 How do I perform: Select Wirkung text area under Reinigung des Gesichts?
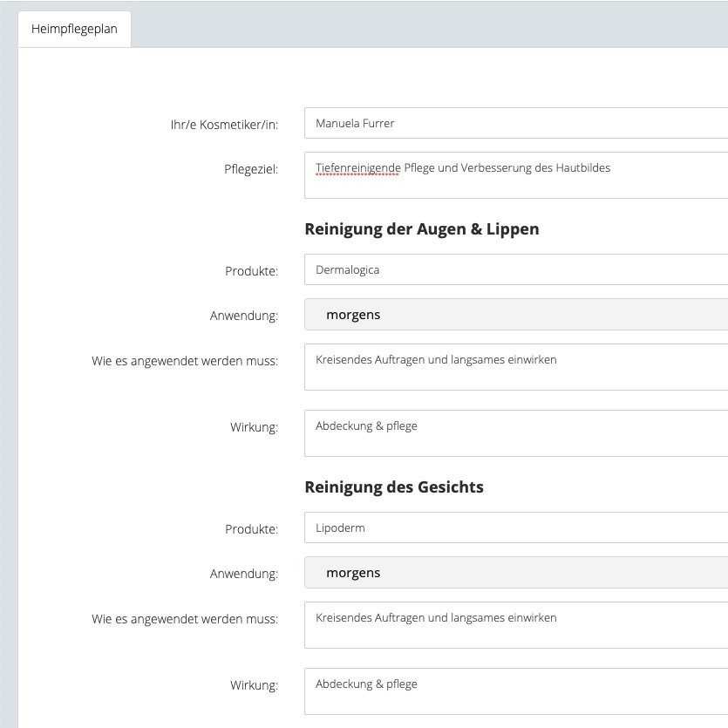[514, 691]
